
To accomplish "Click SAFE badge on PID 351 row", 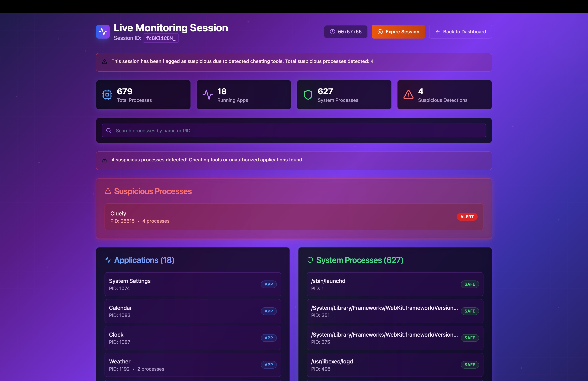I will (x=470, y=311).
